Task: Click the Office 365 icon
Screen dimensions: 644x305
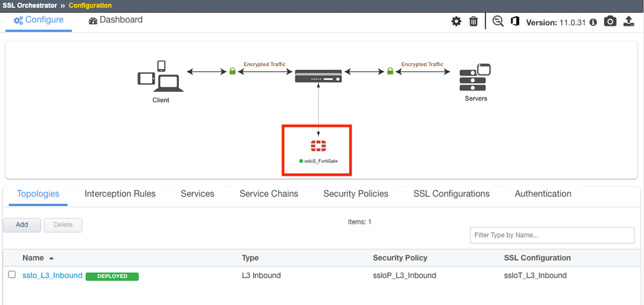Action: [x=515, y=21]
